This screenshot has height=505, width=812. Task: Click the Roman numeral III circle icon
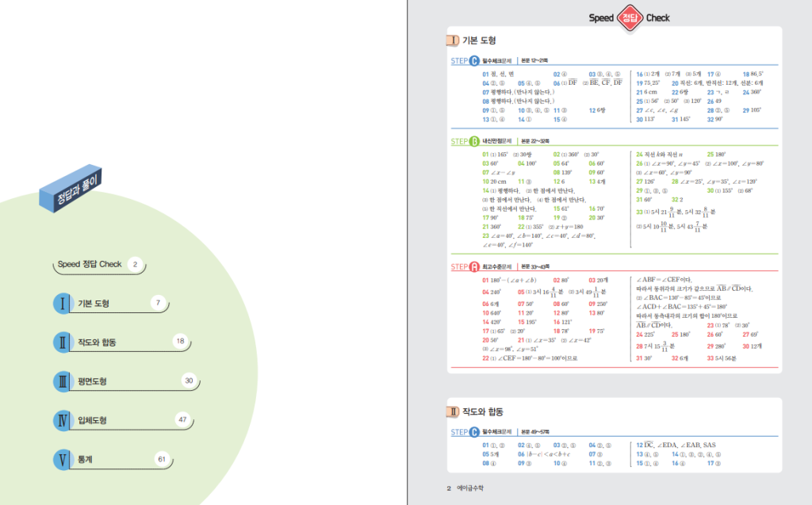(x=63, y=381)
